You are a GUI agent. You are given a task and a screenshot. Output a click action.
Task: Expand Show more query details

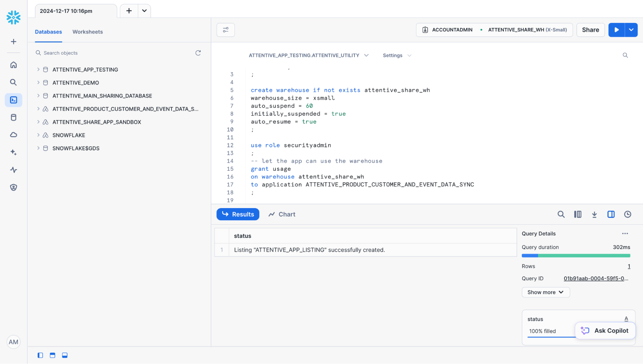[546, 292]
